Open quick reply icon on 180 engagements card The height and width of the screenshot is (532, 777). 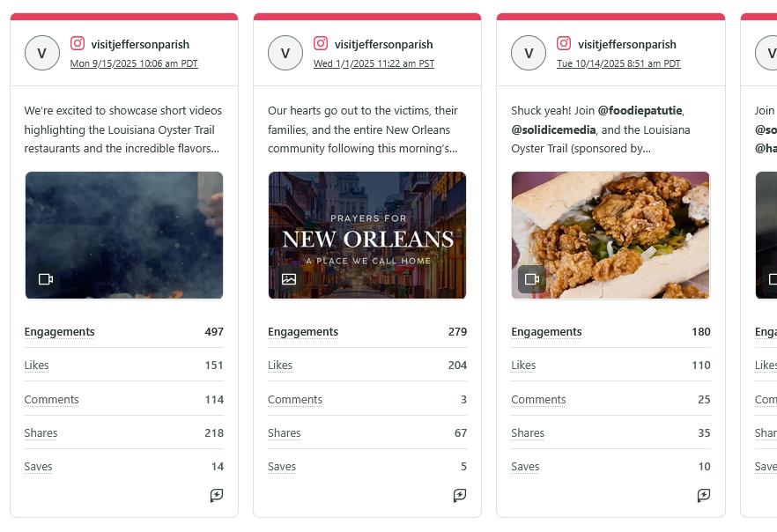tap(704, 495)
